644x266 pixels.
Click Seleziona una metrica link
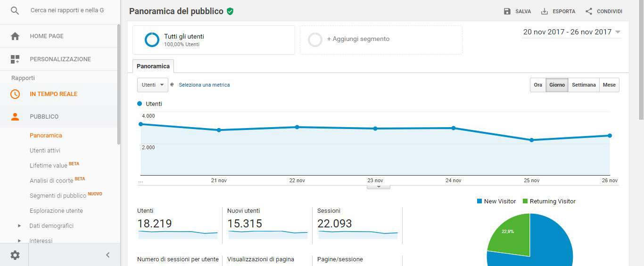tap(204, 85)
